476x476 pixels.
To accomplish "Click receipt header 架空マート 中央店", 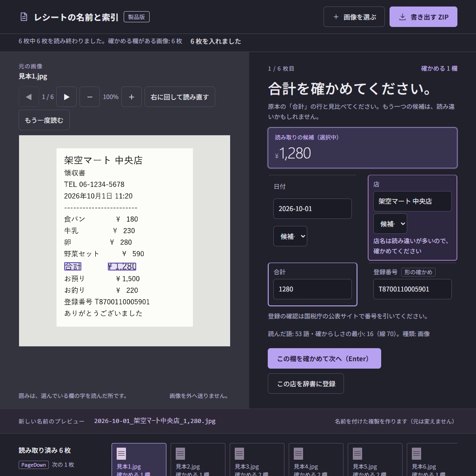I will click(103, 160).
